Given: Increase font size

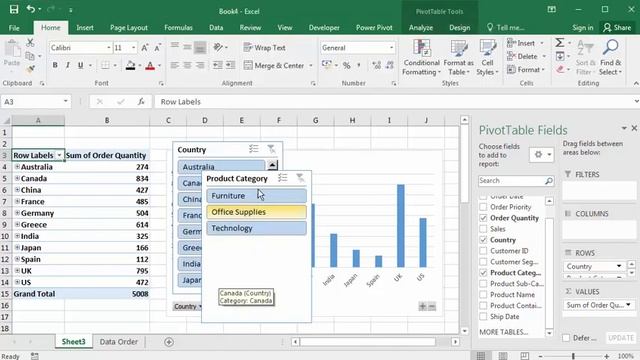Looking at the screenshot, I should point(144,48).
